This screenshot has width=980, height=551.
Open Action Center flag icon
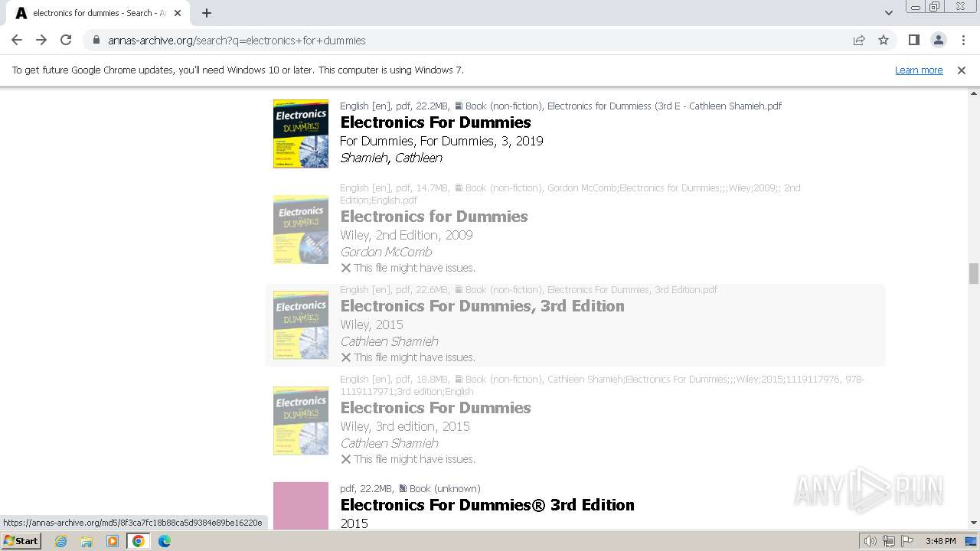click(x=907, y=541)
